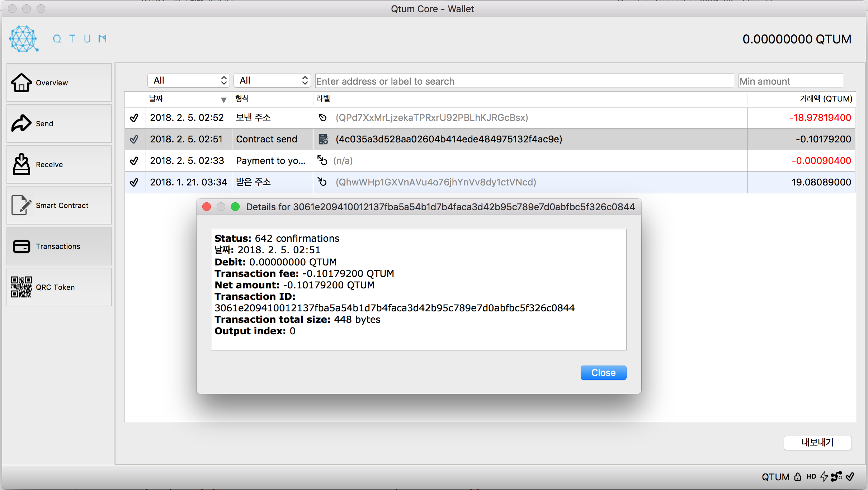Click Close in the transaction details dialog
This screenshot has width=868, height=490.
click(x=603, y=373)
